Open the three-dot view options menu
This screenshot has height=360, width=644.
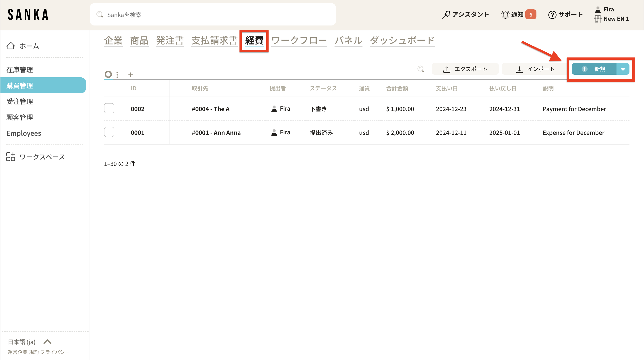(117, 74)
